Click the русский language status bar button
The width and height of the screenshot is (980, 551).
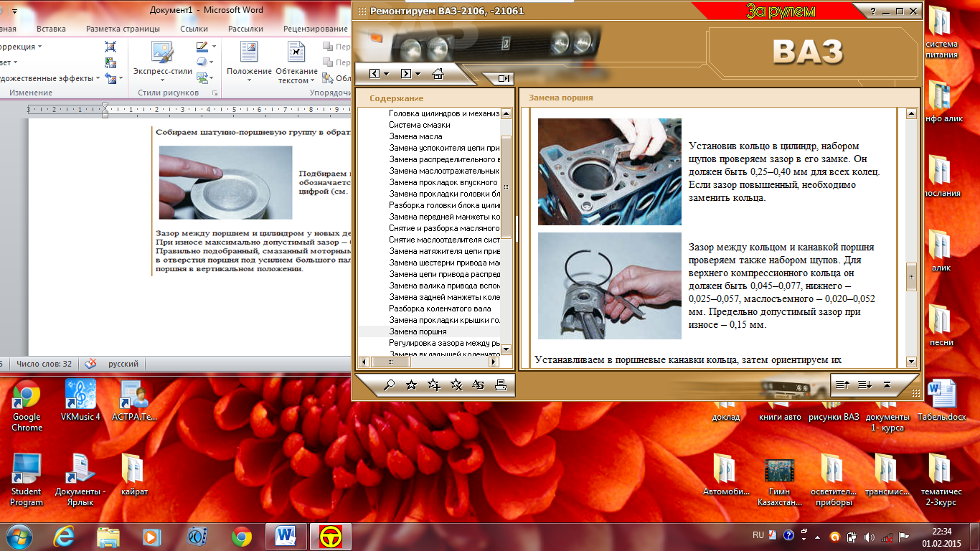click(x=123, y=364)
